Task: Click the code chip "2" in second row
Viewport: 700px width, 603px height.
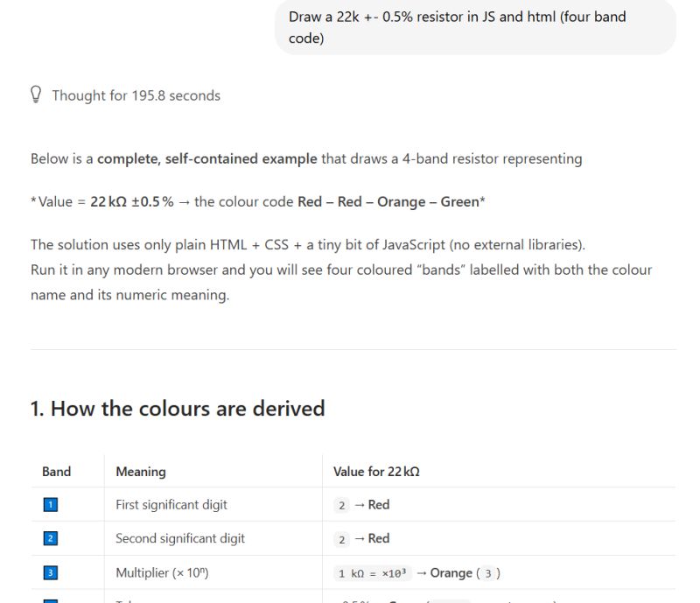Action: point(342,539)
